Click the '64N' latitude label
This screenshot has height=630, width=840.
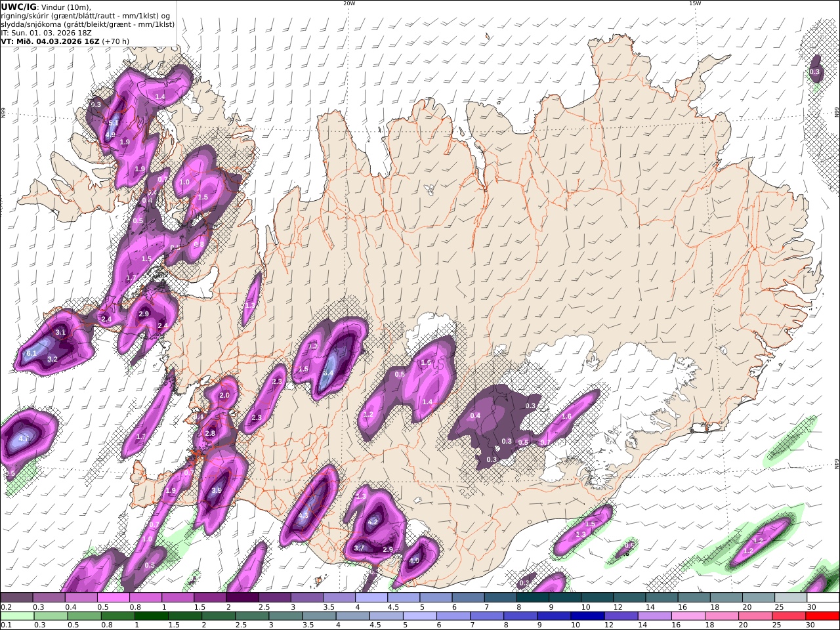point(836,463)
